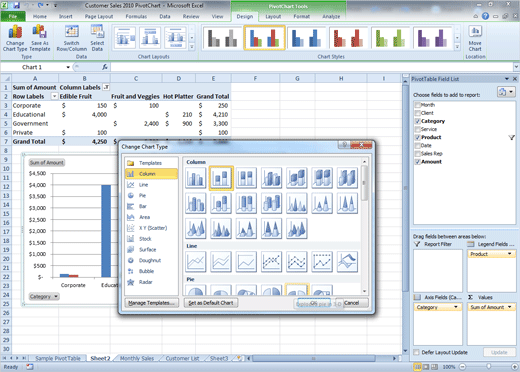The height and width of the screenshot is (372, 520).
Task: Check the Sales Rep field checkbox
Action: pos(417,154)
